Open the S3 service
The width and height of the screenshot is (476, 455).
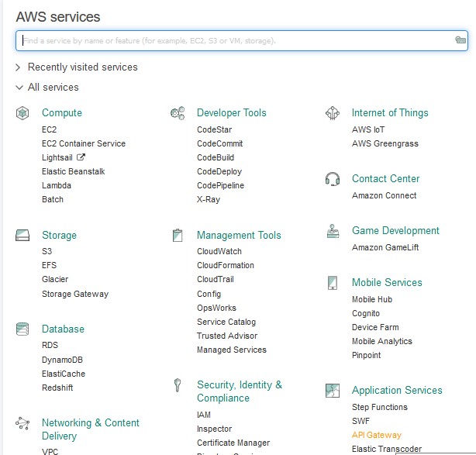pos(47,251)
